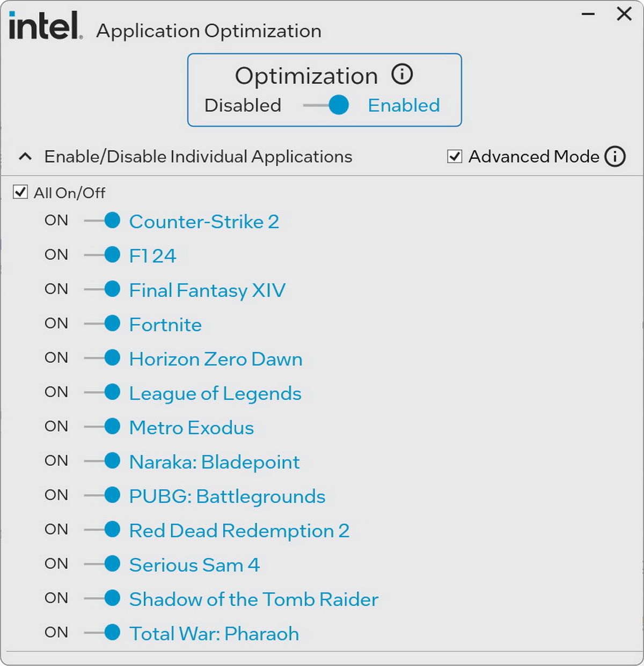
Task: Click the Metro Exodus application name
Action: [192, 428]
